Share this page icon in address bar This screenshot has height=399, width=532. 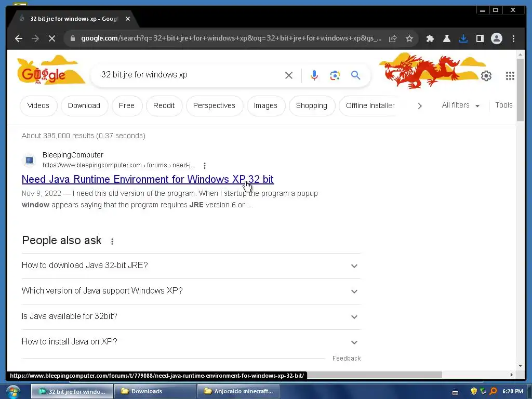click(393, 38)
